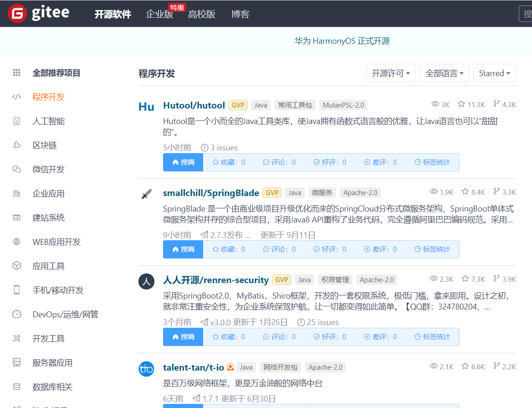Viewport: 532px width, 408px height.
Task: Open the SpringBlade sword avatar
Action: [146, 194]
